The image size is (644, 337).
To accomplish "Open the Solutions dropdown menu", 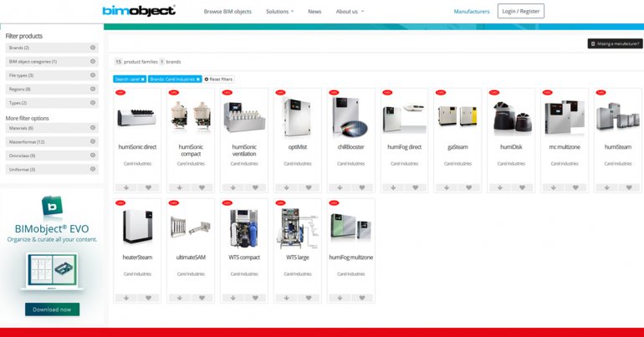I will (279, 12).
